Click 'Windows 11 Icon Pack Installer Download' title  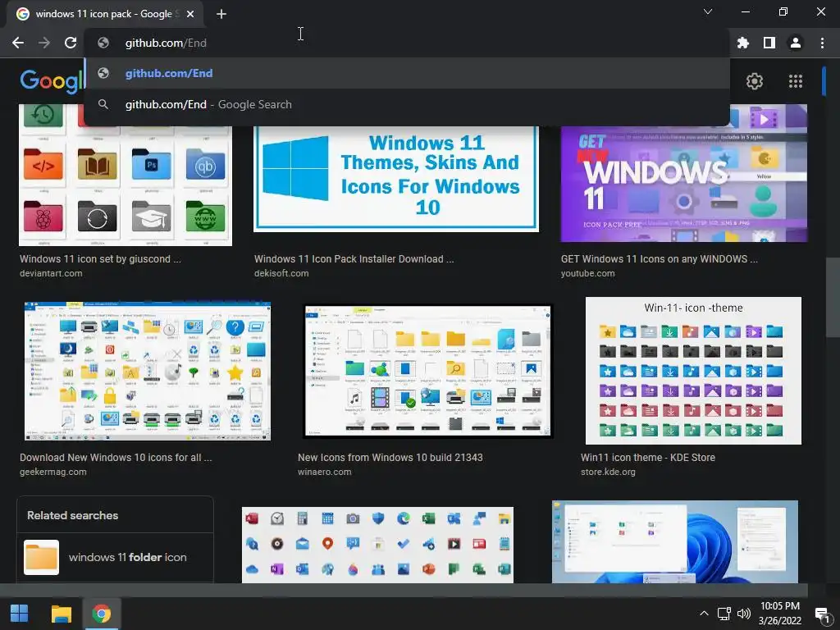[x=354, y=258]
